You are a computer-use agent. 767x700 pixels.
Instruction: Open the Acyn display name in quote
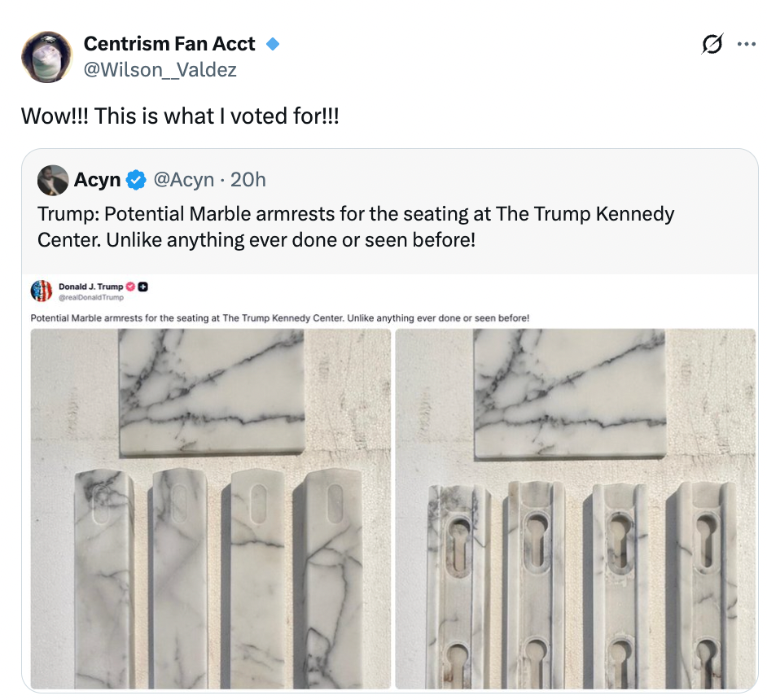pyautogui.click(x=97, y=180)
